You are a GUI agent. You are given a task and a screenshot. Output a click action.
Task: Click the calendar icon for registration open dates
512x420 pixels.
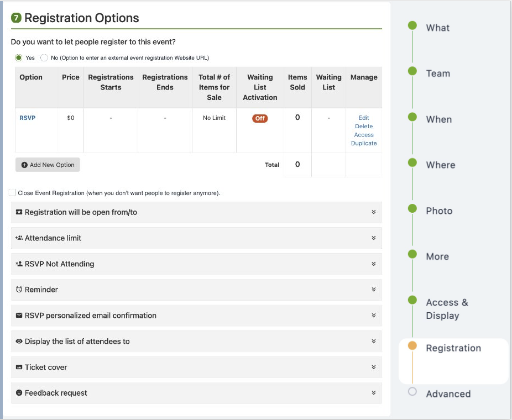tap(18, 212)
